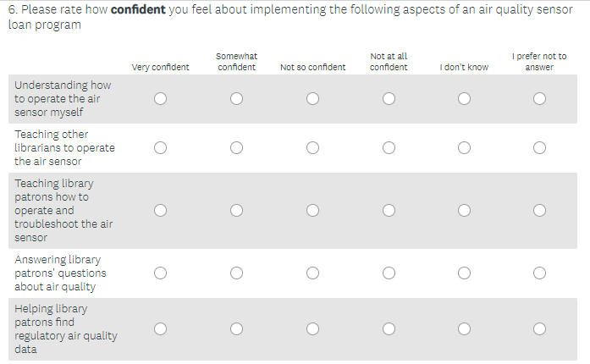Select Very confident for teaching other librarians
The image size is (590, 364).
point(160,148)
